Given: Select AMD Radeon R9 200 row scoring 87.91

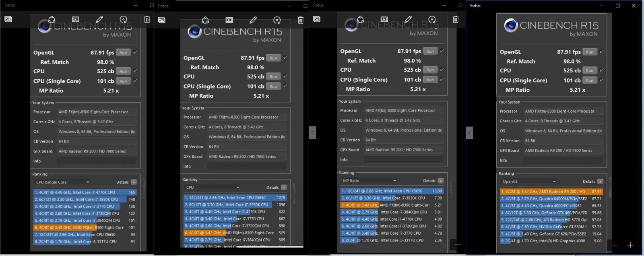Looking at the screenshot, I should (552, 192).
